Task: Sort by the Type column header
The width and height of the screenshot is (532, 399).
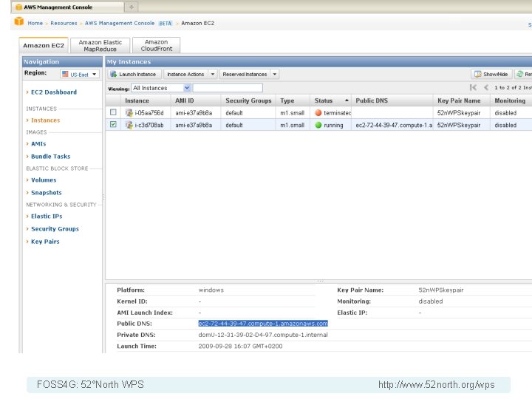Action: click(293, 100)
